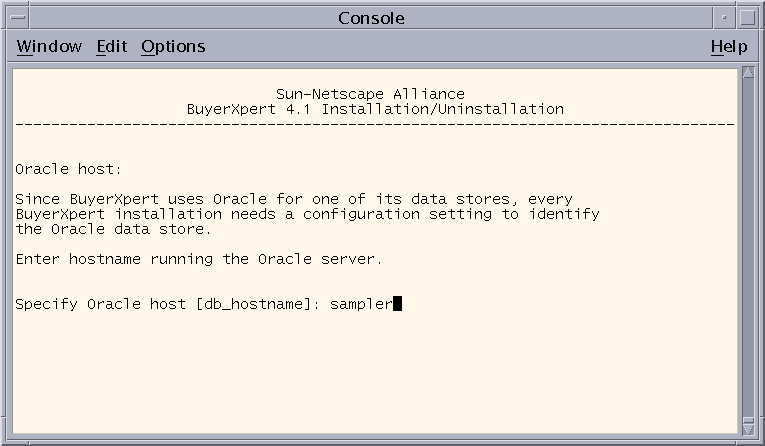Maximize the Console window

tap(747, 18)
